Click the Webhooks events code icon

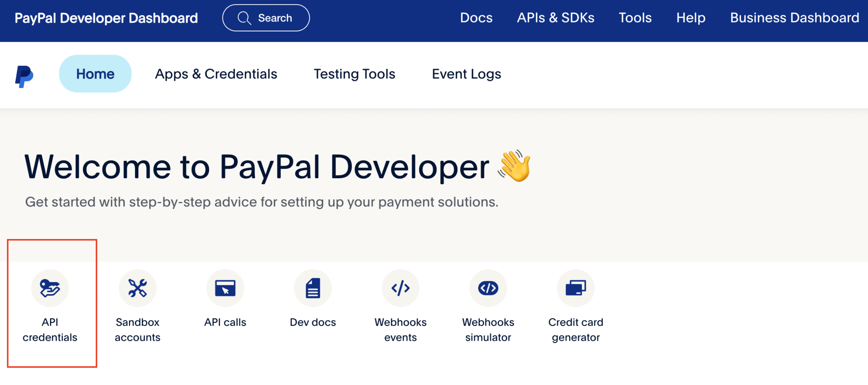point(400,288)
